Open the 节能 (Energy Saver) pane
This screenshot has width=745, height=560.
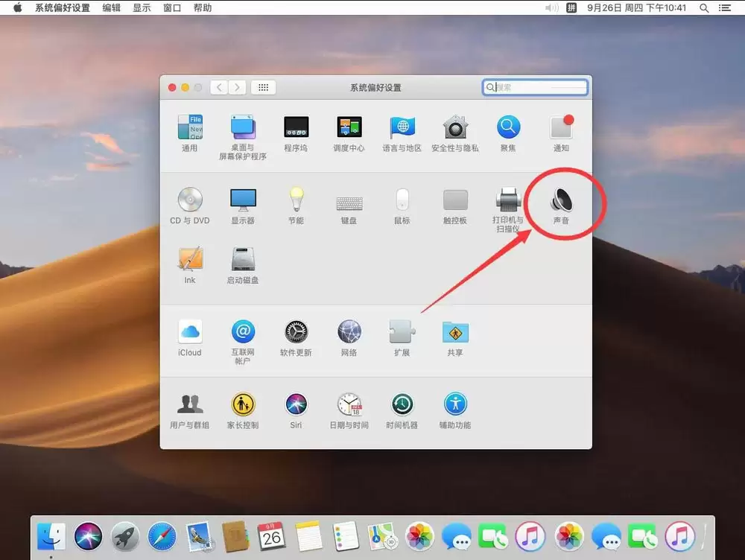pos(296,206)
